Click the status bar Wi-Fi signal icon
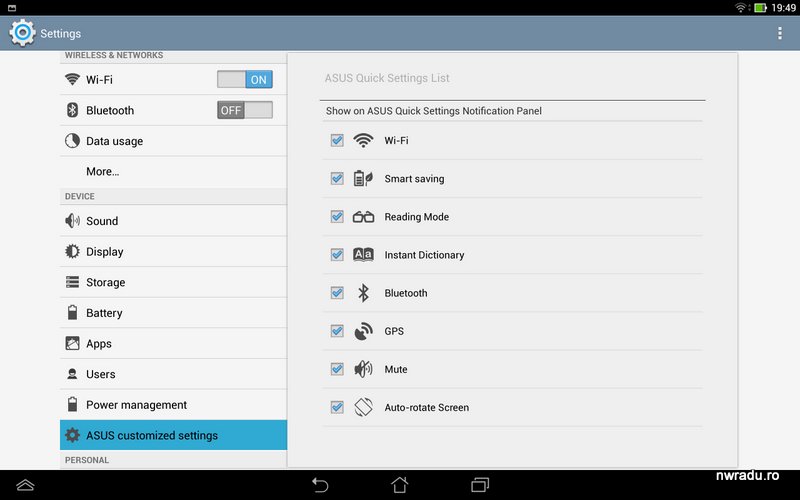 [x=741, y=8]
